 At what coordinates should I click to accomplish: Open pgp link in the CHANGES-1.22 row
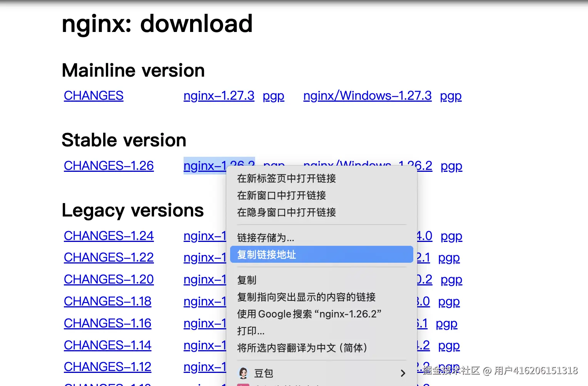[449, 258]
